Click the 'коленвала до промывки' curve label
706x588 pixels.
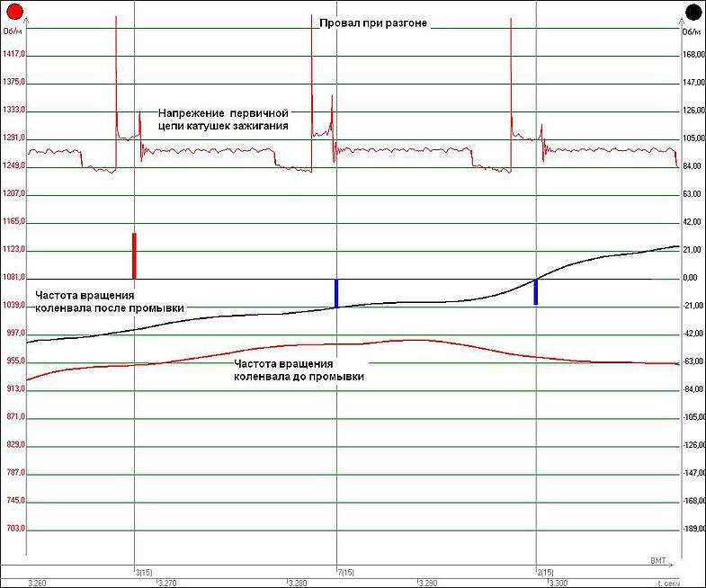299,377
